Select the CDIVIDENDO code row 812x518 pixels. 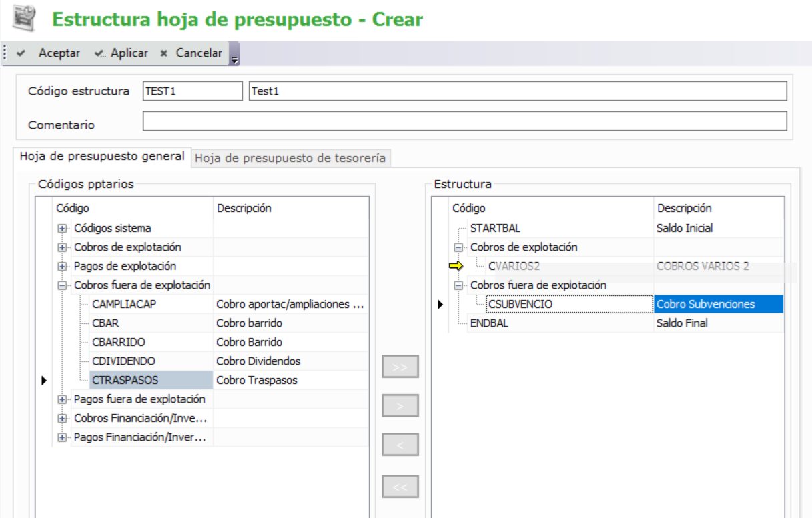[123, 361]
